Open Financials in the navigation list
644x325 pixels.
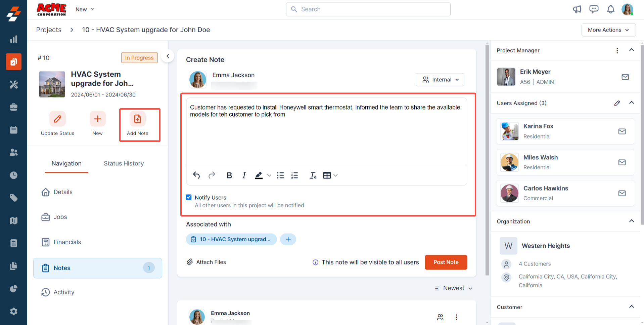[67, 242]
